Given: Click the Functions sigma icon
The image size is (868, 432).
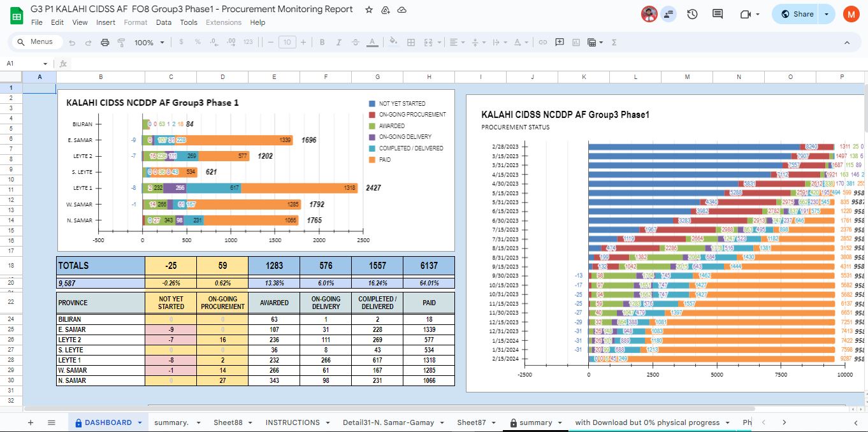Looking at the screenshot, I should (614, 42).
